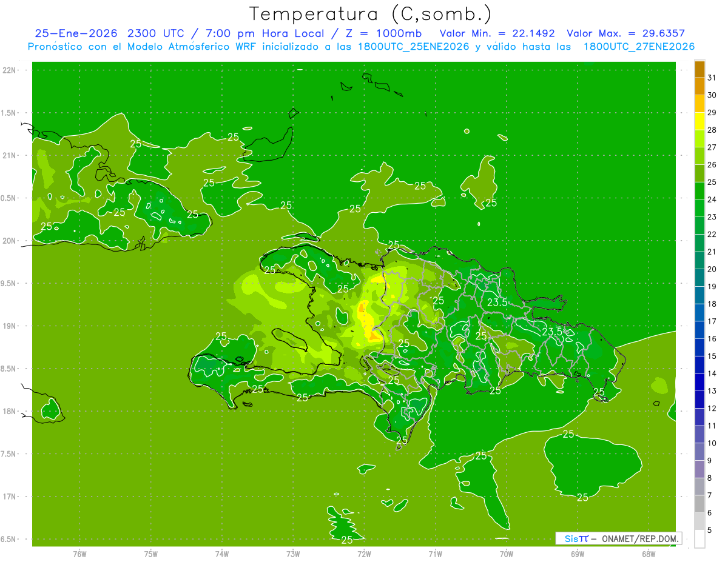Click the gray swatch between 6 and 7
728x562 pixels.
tap(699, 504)
